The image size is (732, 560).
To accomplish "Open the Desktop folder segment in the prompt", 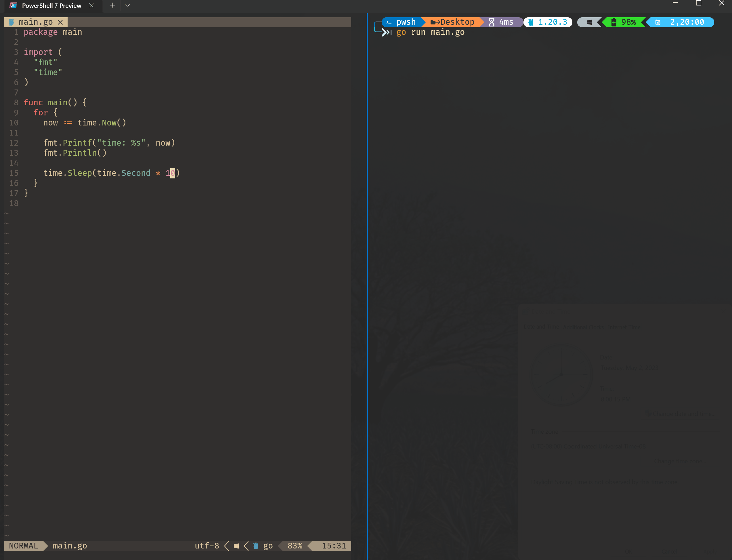I will pos(453,22).
